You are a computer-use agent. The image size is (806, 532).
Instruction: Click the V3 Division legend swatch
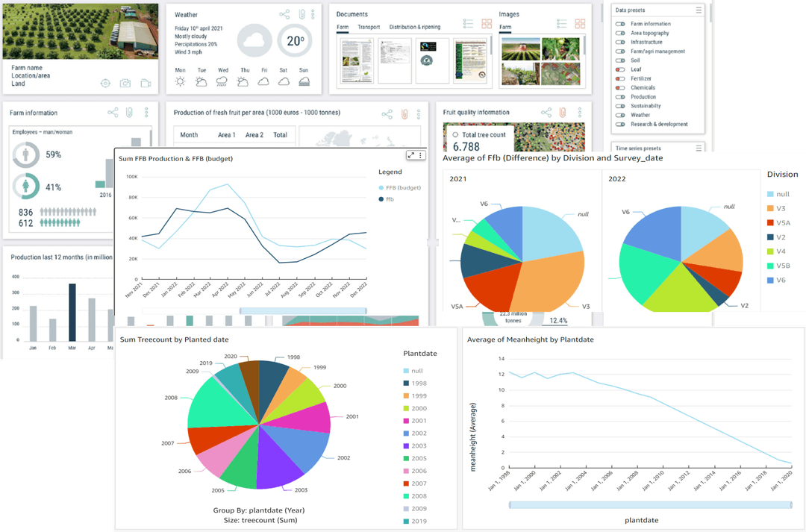tap(770, 208)
